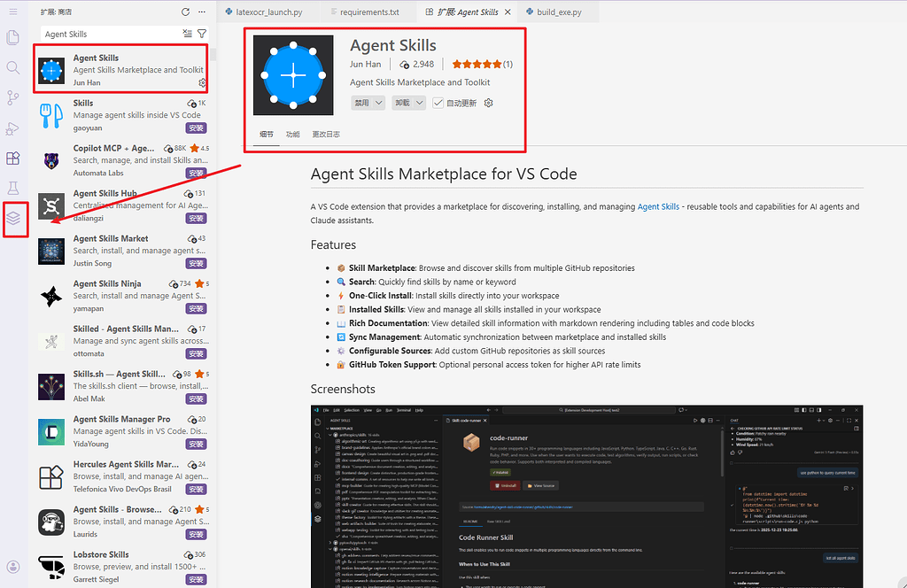Click the Lobstore Skills extension icon

[x=51, y=567]
